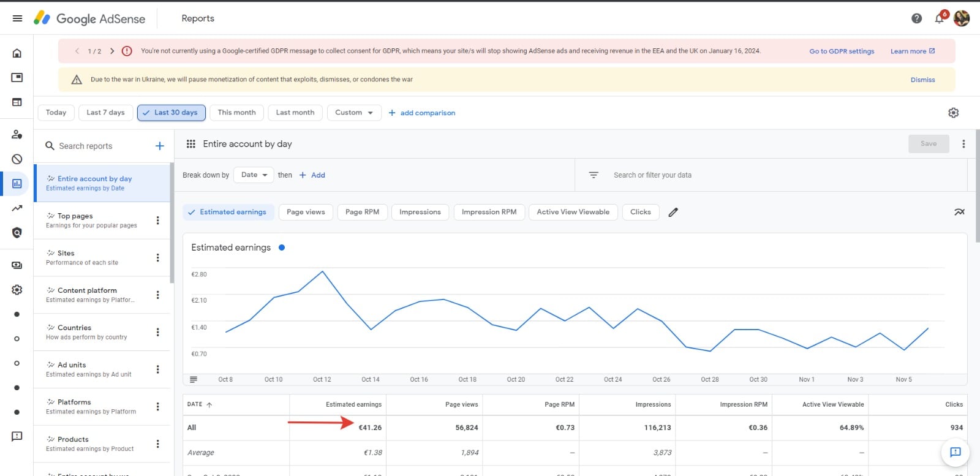This screenshot has height=476, width=980.
Task: Toggle the Active View Viewable chip
Action: [x=573, y=212]
